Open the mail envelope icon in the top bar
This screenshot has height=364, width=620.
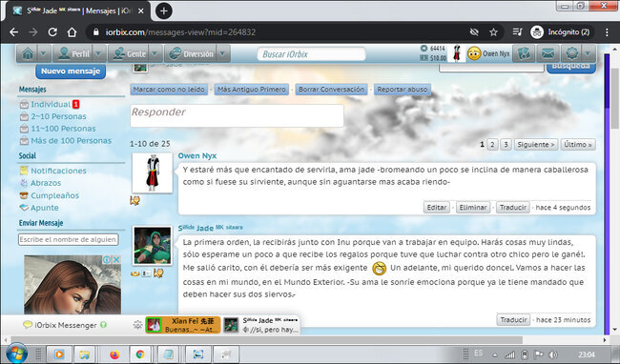[548, 53]
